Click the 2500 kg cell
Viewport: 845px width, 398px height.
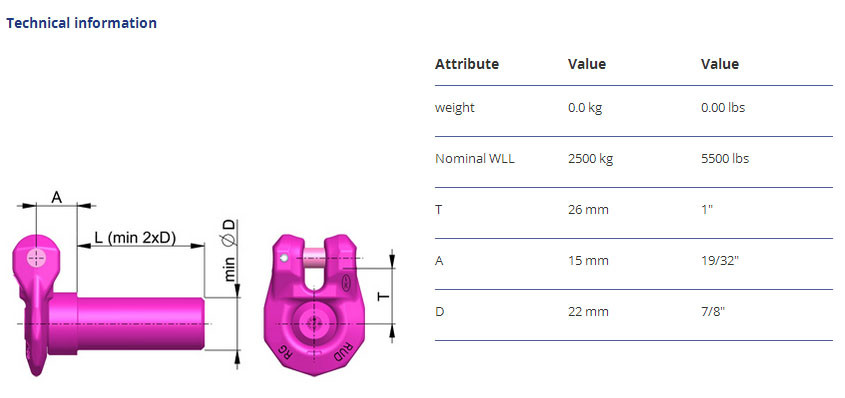pyautogui.click(x=591, y=159)
